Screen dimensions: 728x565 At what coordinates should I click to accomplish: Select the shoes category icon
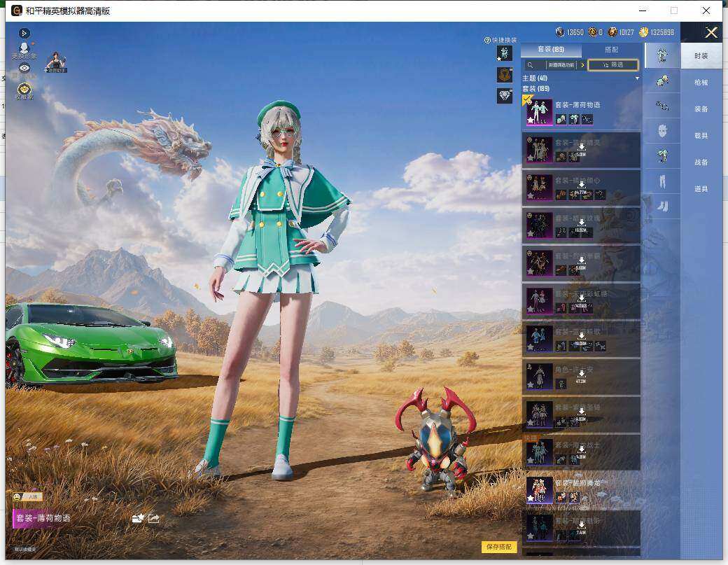(x=662, y=206)
